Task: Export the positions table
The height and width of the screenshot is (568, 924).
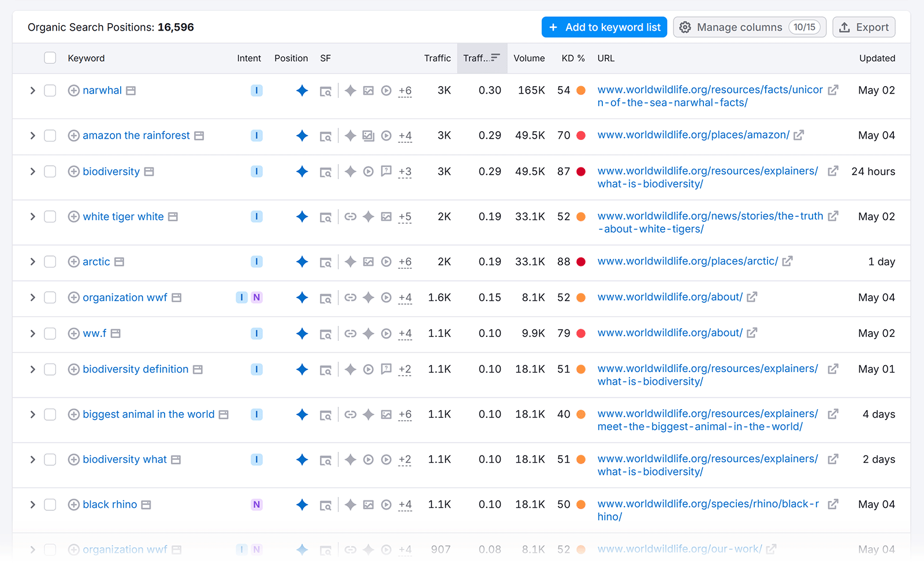Action: [x=864, y=27]
